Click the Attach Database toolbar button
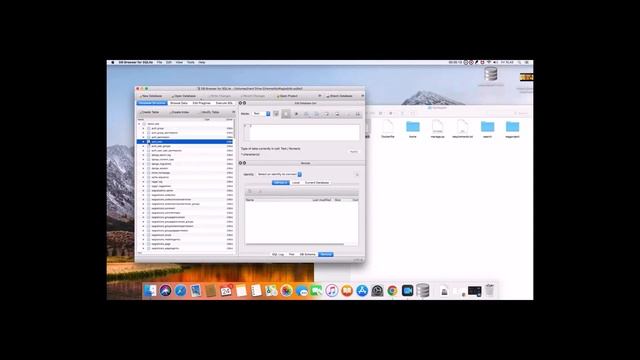Screen dimensions: 640x360 [340, 96]
